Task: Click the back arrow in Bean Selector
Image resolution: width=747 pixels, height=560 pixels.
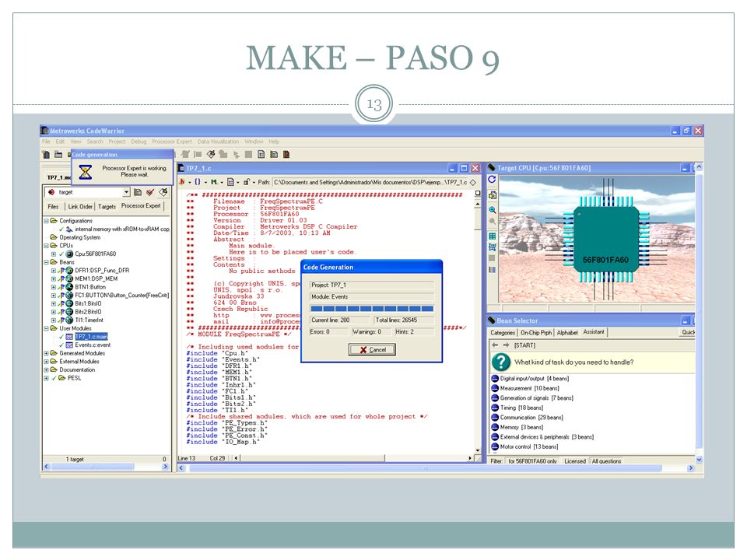Action: (x=495, y=345)
